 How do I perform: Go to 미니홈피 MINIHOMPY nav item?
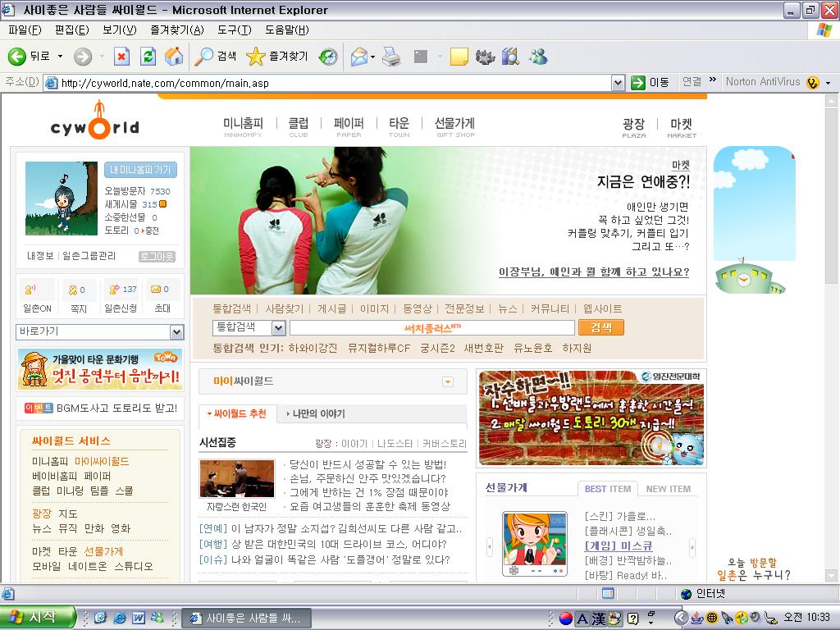243,127
